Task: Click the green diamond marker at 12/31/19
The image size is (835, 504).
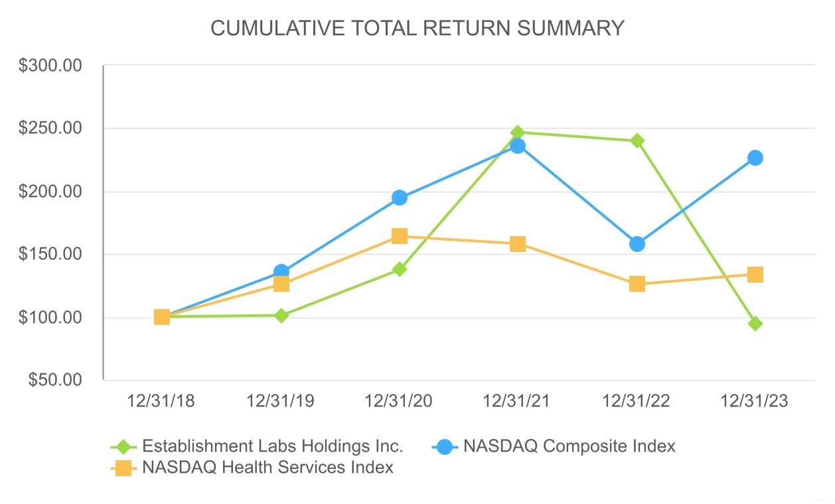Action: [281, 316]
